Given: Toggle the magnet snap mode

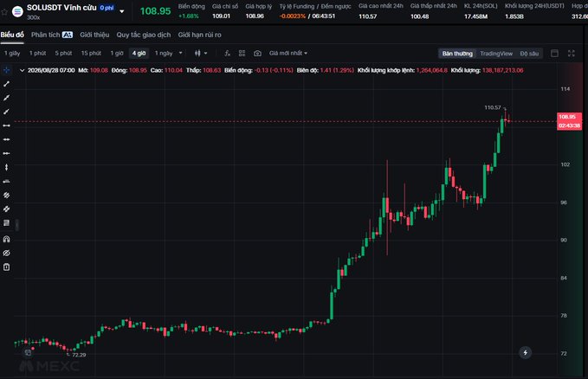Looking at the screenshot, I should [x=6, y=239].
